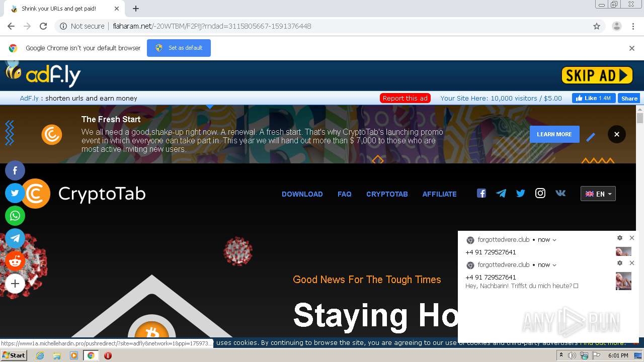Expand the second forgottedvere.club notification
The image size is (644, 362).
coord(554,265)
